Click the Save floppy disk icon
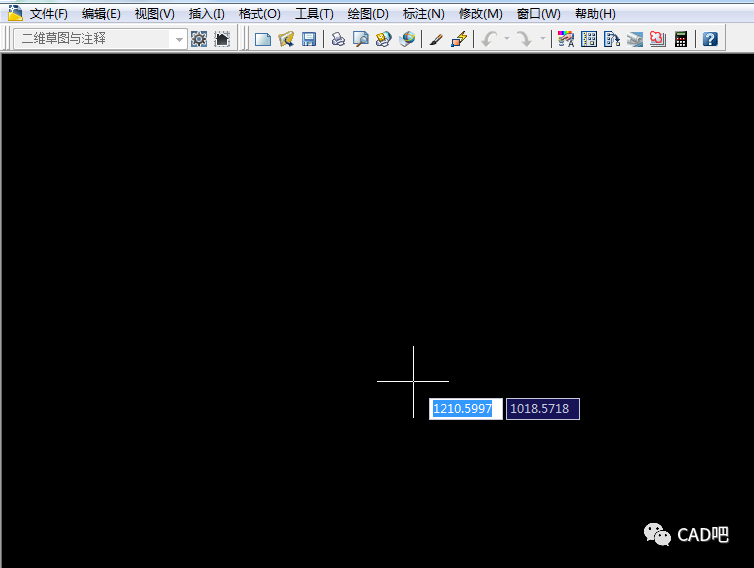This screenshot has height=568, width=754. tap(309, 39)
